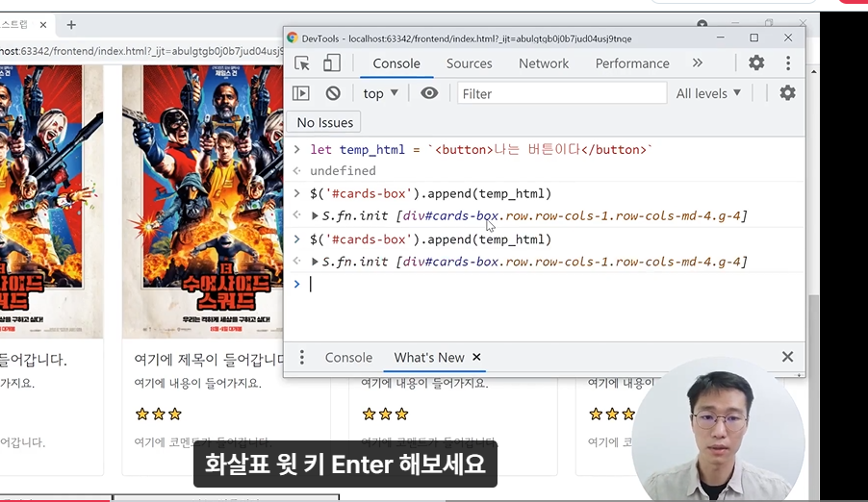
Task: Close the current browser tab
Action: [x=43, y=25]
